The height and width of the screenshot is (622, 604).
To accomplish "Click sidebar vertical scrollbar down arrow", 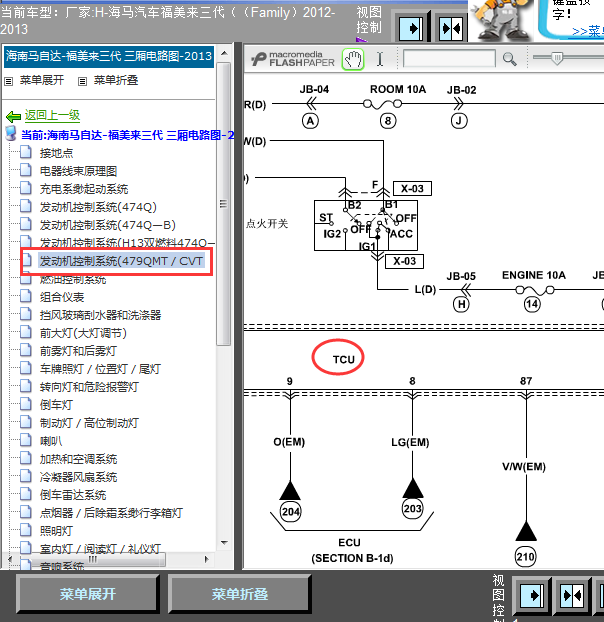I will pos(224,543).
